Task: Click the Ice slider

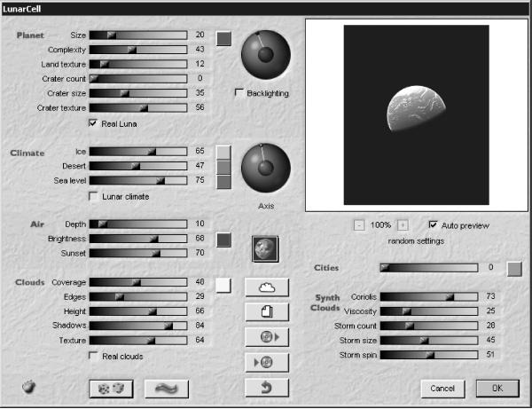Action: pos(138,152)
